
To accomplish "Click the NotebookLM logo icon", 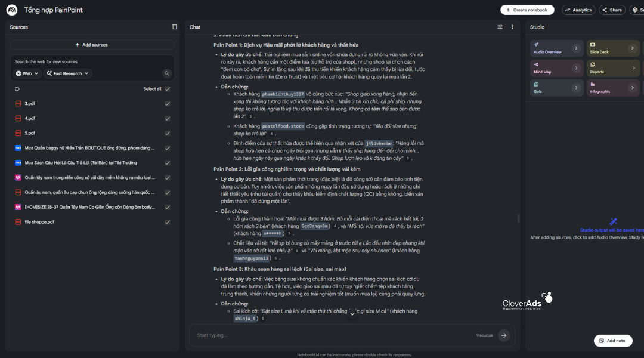I will point(12,10).
